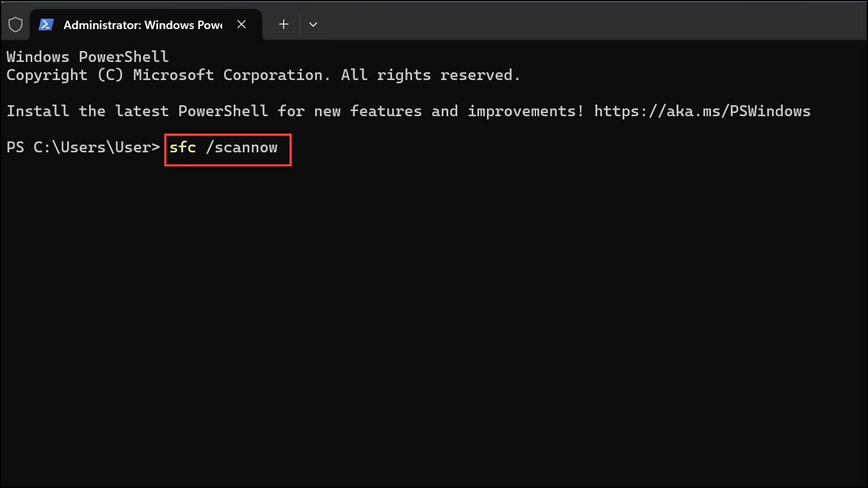Screen dimensions: 868x488
Task: Click the Copyright (C) Microsoft Corporation line
Action: 263,75
